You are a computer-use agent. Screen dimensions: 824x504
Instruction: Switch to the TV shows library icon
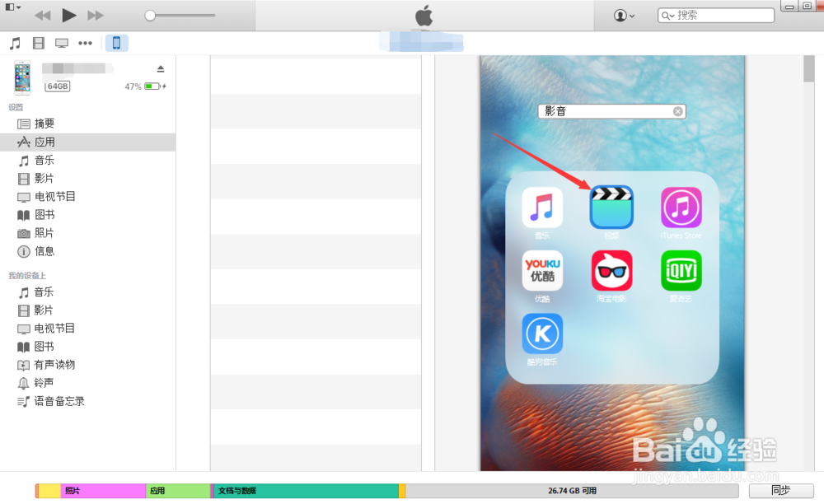click(62, 43)
